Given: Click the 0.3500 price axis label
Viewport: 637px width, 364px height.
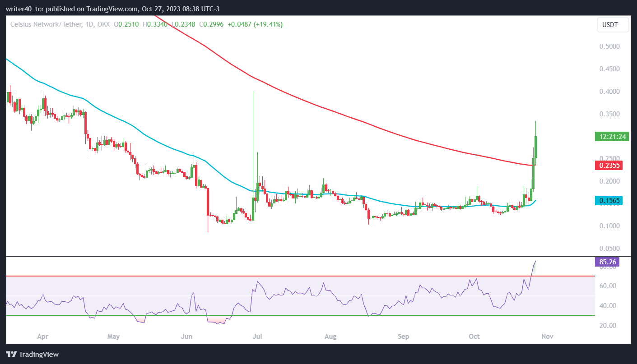Looking at the screenshot, I should (x=609, y=114).
